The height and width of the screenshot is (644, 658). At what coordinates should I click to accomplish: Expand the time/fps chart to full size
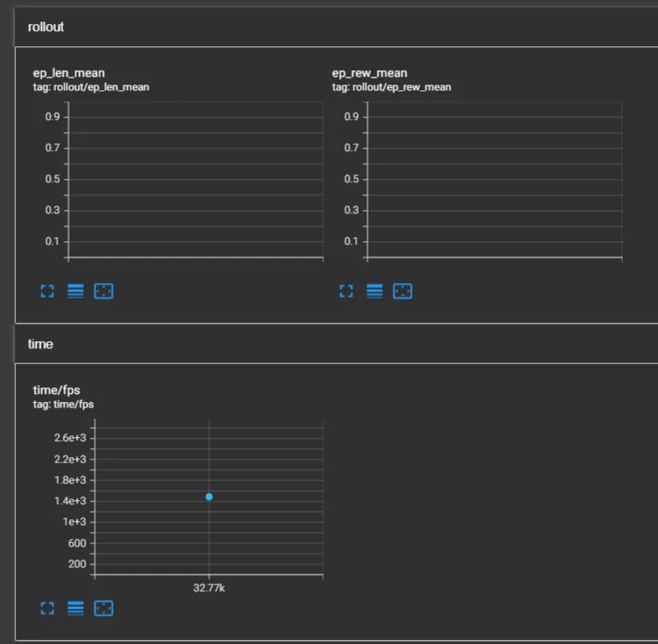(47, 608)
